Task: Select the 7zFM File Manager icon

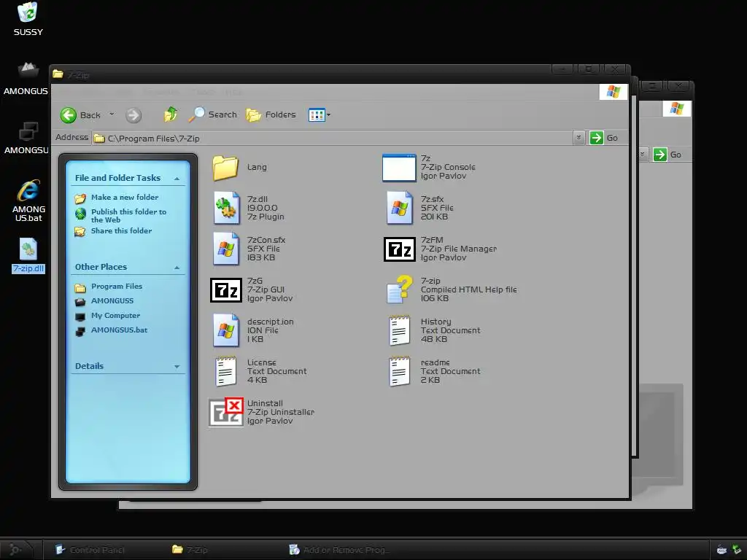Action: click(x=400, y=249)
